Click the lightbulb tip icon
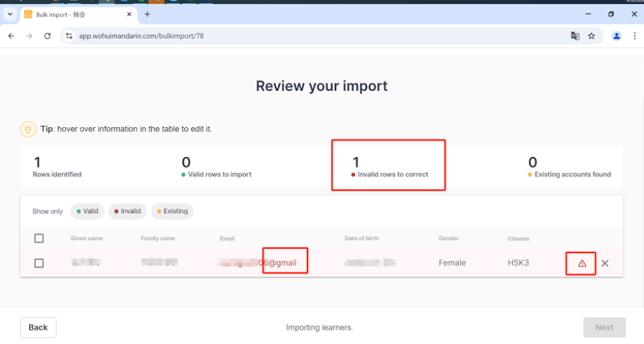Screen dimensions: 644x344 (x=28, y=129)
